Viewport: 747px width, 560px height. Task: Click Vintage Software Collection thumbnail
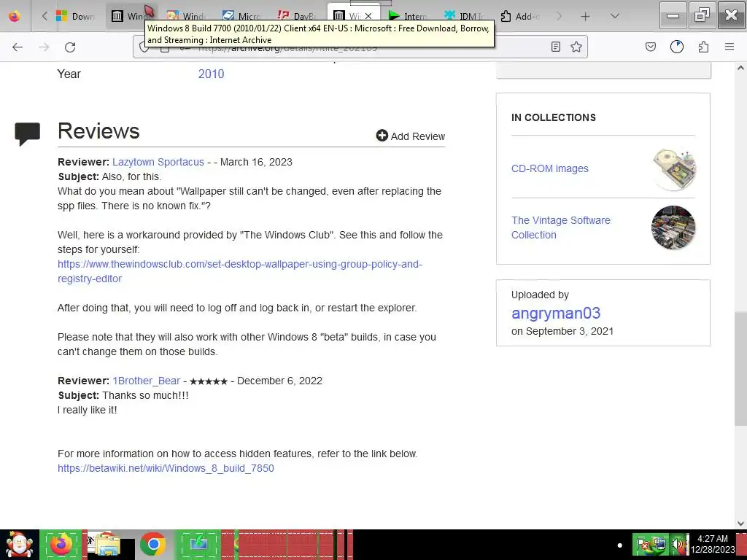pos(673,227)
